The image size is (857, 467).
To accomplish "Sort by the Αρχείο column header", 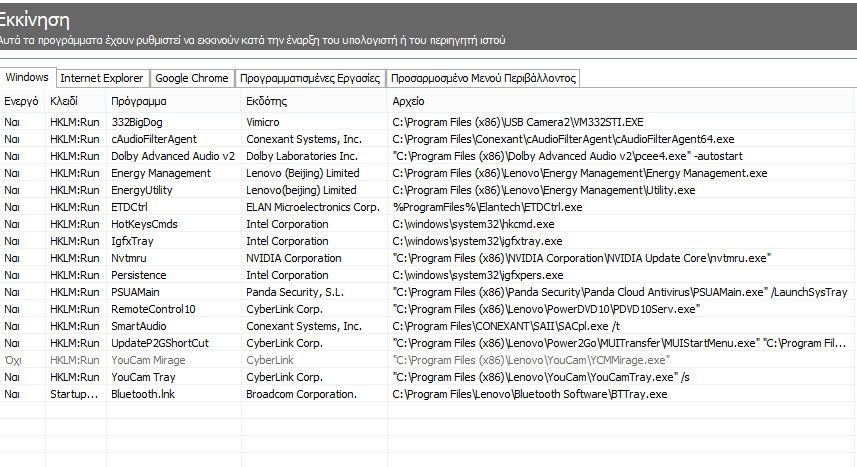I will coord(620,101).
